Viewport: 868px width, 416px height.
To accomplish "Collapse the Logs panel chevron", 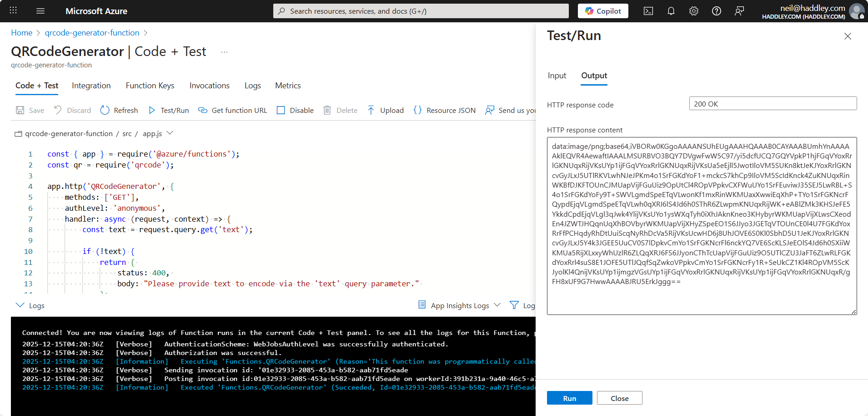I will click(20, 305).
